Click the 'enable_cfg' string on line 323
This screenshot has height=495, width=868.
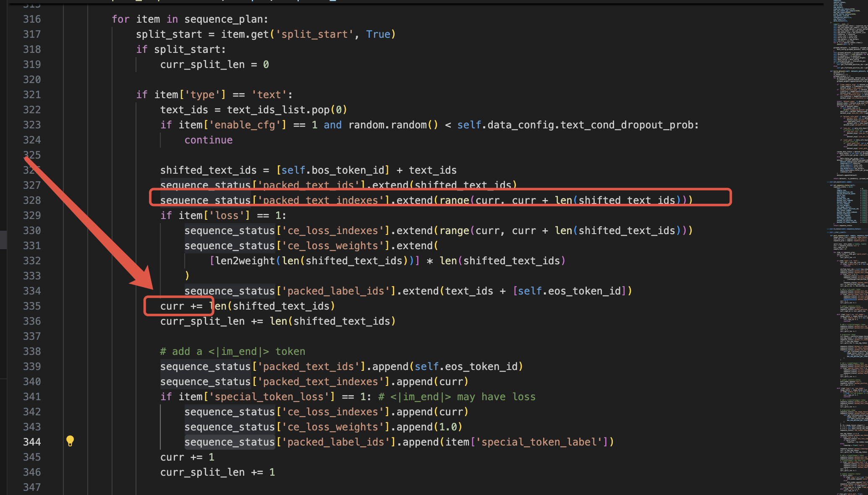(x=245, y=125)
